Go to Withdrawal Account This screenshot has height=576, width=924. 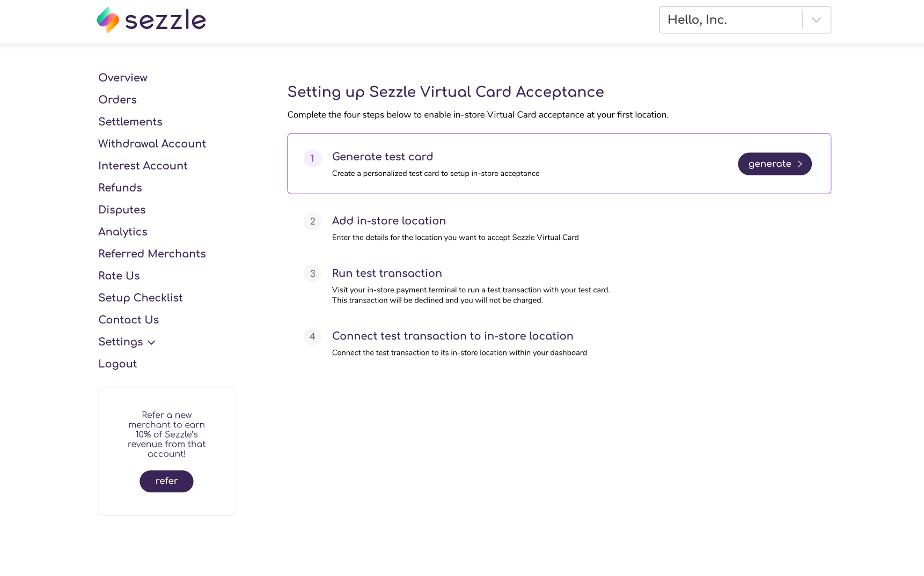point(152,144)
